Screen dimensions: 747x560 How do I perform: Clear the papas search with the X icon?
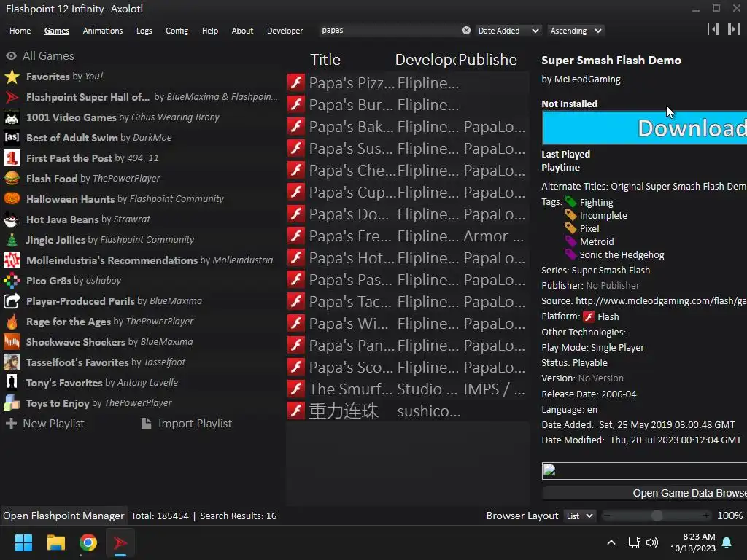point(466,31)
